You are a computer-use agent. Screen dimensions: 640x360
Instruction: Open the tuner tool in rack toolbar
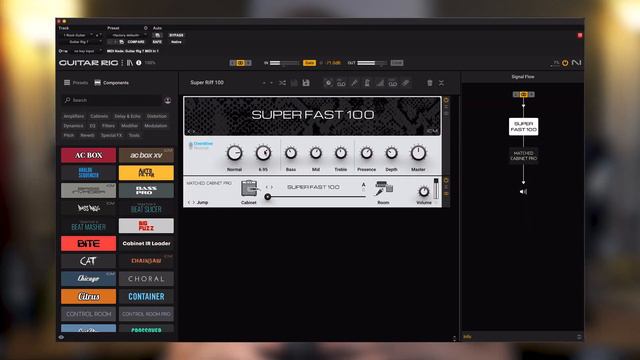click(354, 83)
